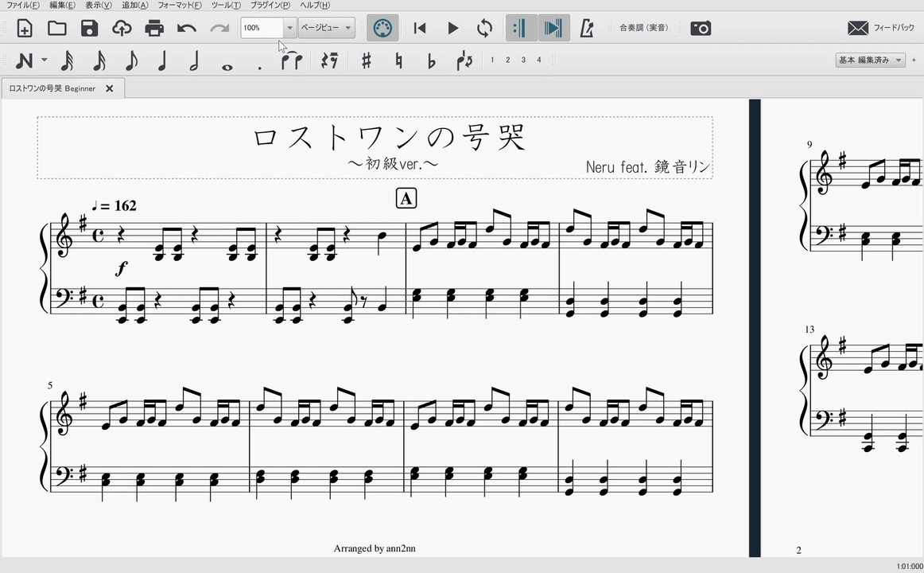This screenshot has height=573, width=924.
Task: Undo the last action
Action: (x=187, y=29)
